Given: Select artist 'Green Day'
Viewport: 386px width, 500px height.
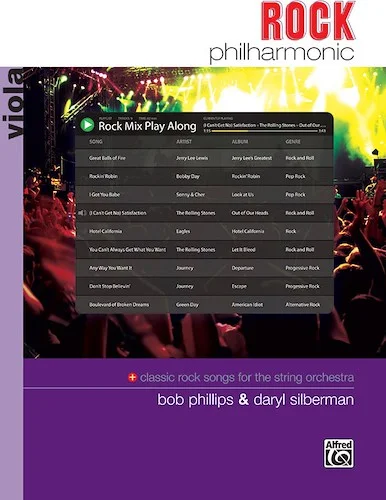Looking at the screenshot, I should 187,304.
